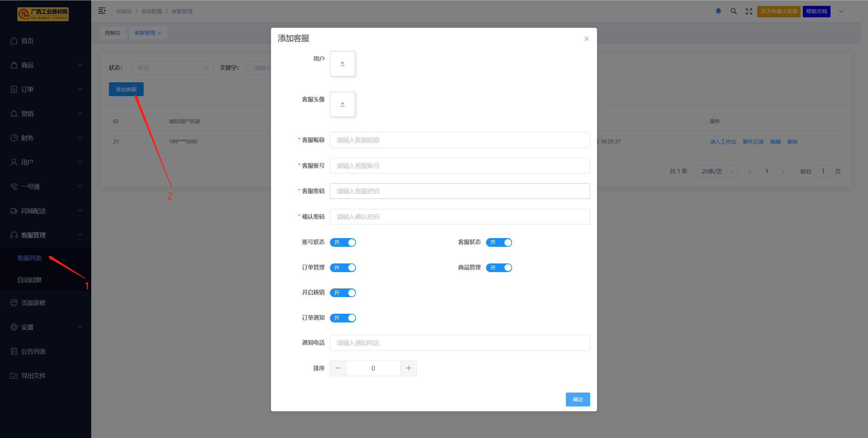Viewport: 868px width, 438px height.
Task: Click the 确定 confirm button
Action: coord(577,399)
